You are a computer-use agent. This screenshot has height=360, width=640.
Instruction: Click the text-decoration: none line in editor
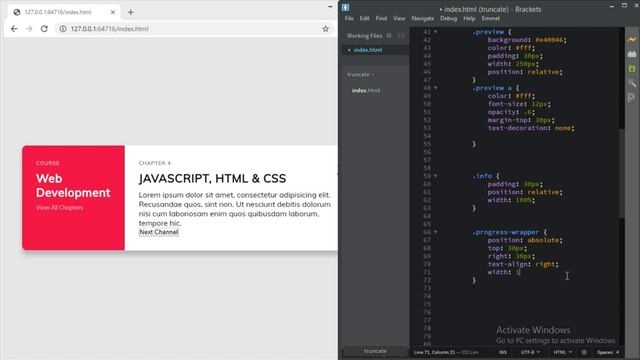point(531,128)
